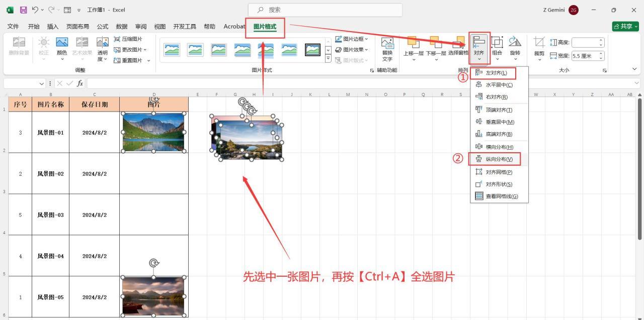
Task: Toggle 对齐形状(S) snap to shape
Action: coord(499,184)
